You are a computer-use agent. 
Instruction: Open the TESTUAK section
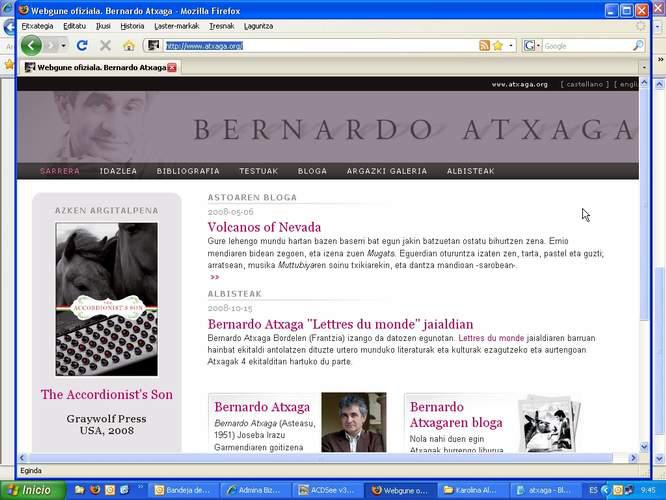point(258,171)
